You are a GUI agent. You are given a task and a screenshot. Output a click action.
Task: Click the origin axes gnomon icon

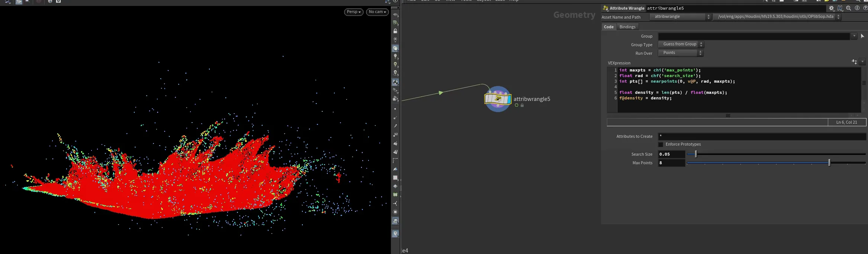pos(395,203)
